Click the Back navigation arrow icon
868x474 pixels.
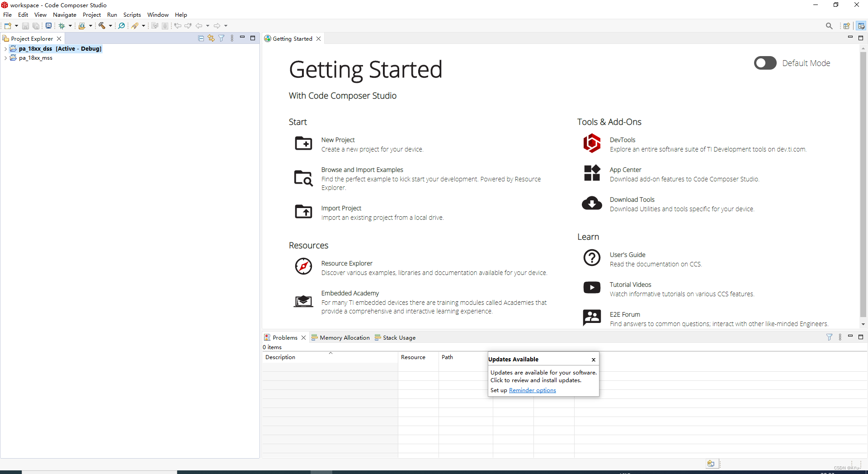pyautogui.click(x=199, y=26)
